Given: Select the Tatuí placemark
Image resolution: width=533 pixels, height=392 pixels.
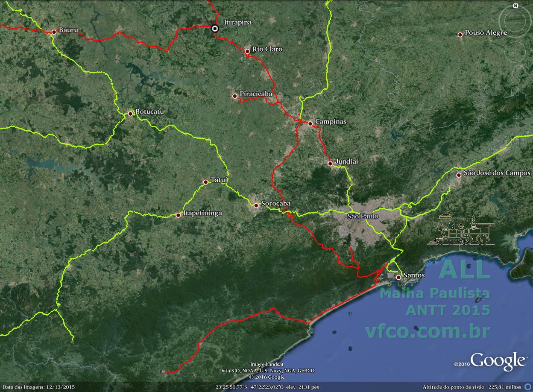Looking at the screenshot, I should pos(205,182).
